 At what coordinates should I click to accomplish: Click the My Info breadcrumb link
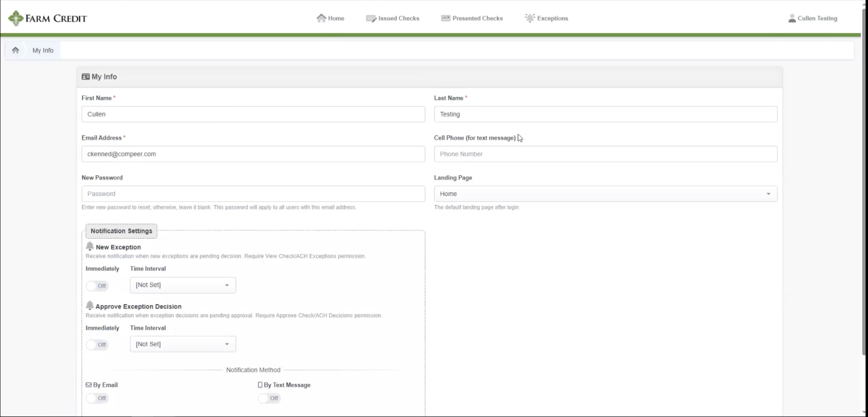point(43,50)
